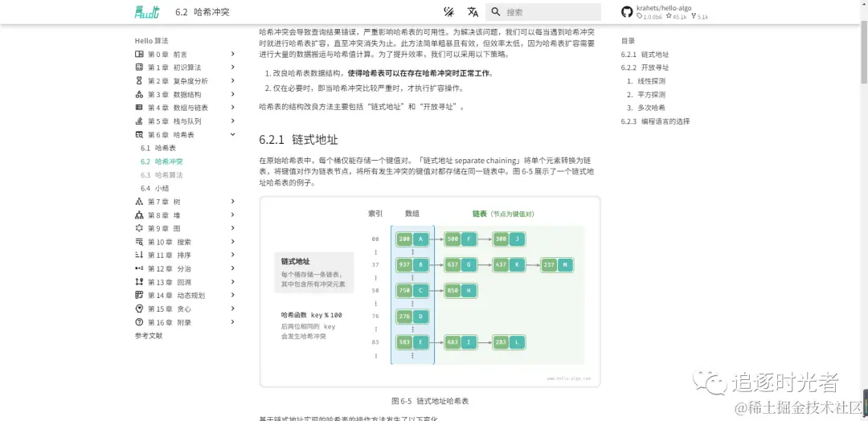This screenshot has height=421, width=868.
Task: Click the 6.2.1 链式地址 section heading
Action: click(298, 140)
